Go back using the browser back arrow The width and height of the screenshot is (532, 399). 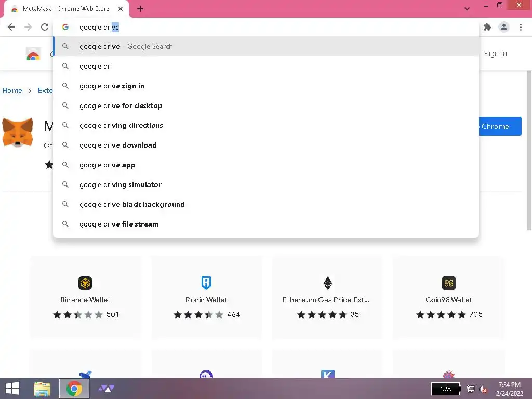11,27
